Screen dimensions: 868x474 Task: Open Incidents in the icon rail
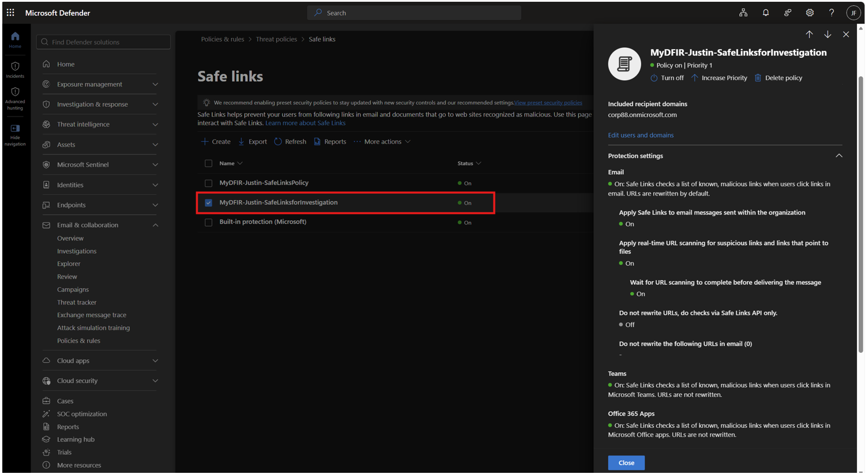click(15, 70)
